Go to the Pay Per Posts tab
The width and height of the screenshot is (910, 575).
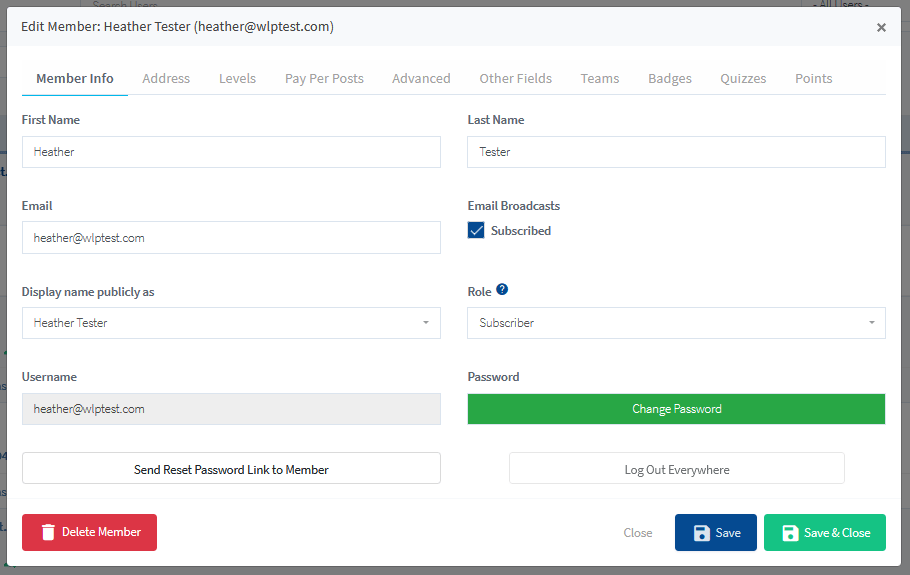coord(324,78)
